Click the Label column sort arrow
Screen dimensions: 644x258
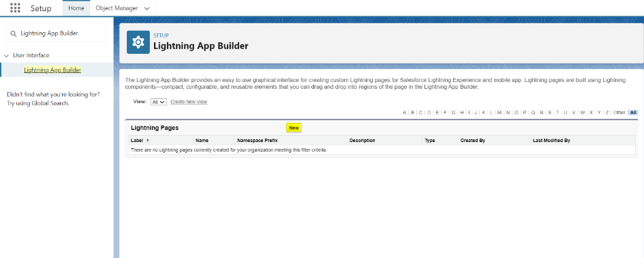[148, 141]
